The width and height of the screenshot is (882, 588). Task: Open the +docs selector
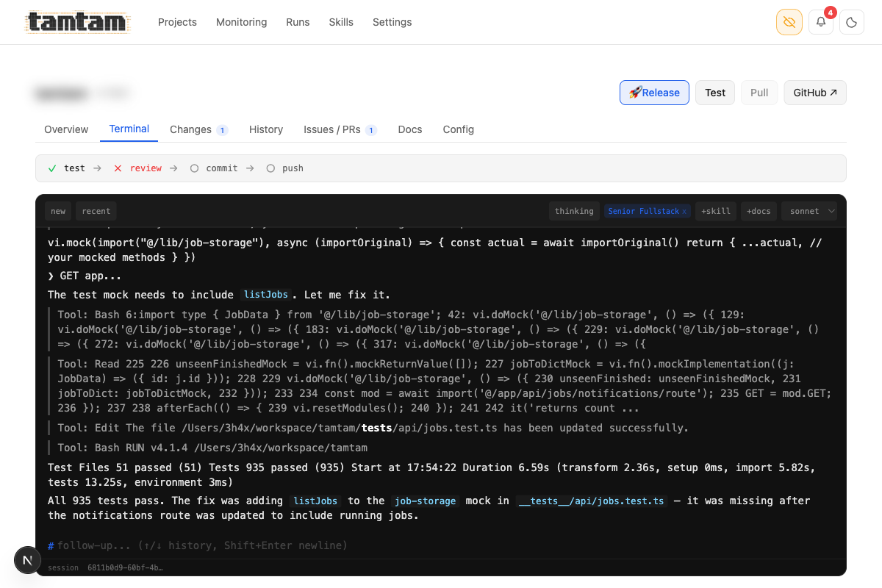759,211
